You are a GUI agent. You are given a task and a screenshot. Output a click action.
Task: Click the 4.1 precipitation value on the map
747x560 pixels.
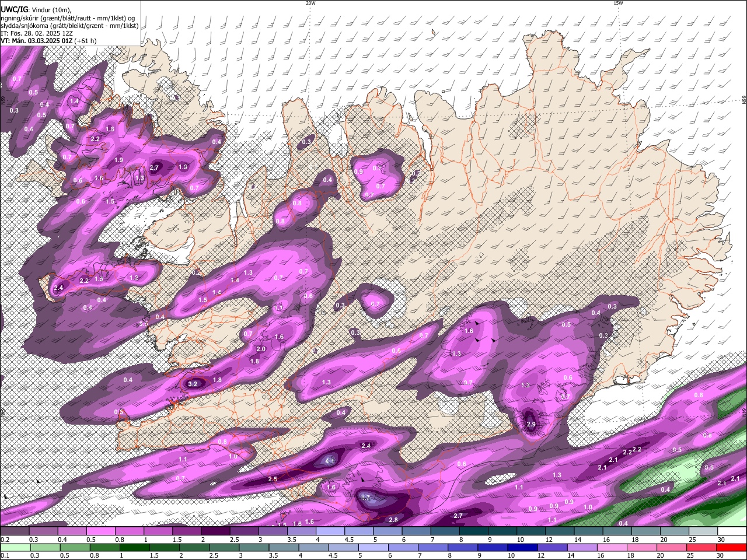point(330,461)
